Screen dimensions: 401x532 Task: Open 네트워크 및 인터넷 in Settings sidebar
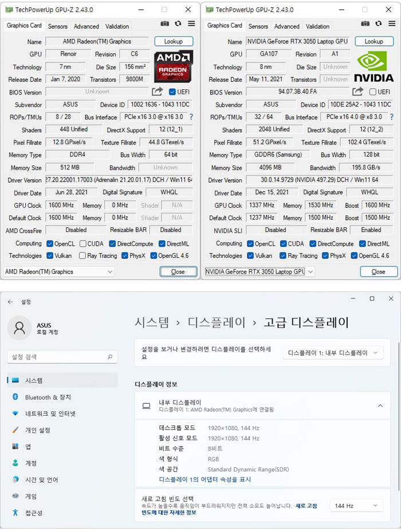click(62, 413)
